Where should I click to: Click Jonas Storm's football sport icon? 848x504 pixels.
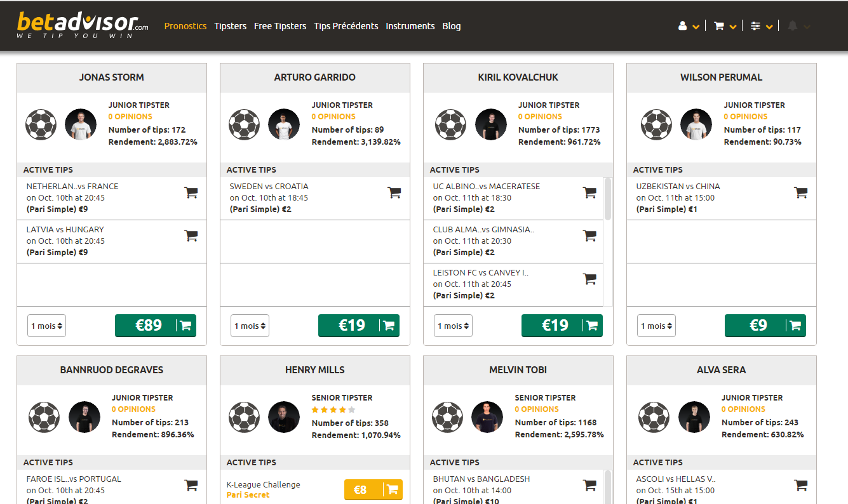(41, 124)
